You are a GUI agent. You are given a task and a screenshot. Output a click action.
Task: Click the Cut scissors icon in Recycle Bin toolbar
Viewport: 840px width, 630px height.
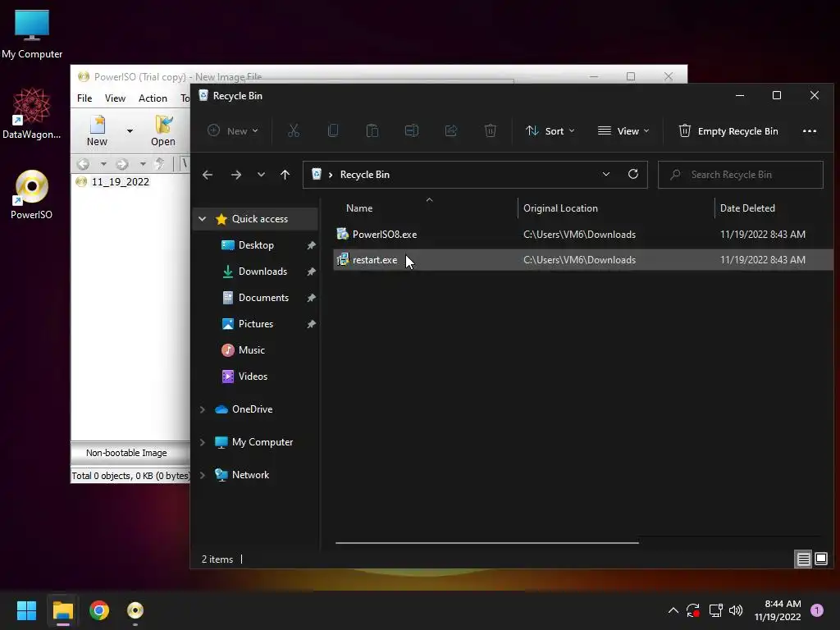point(294,130)
